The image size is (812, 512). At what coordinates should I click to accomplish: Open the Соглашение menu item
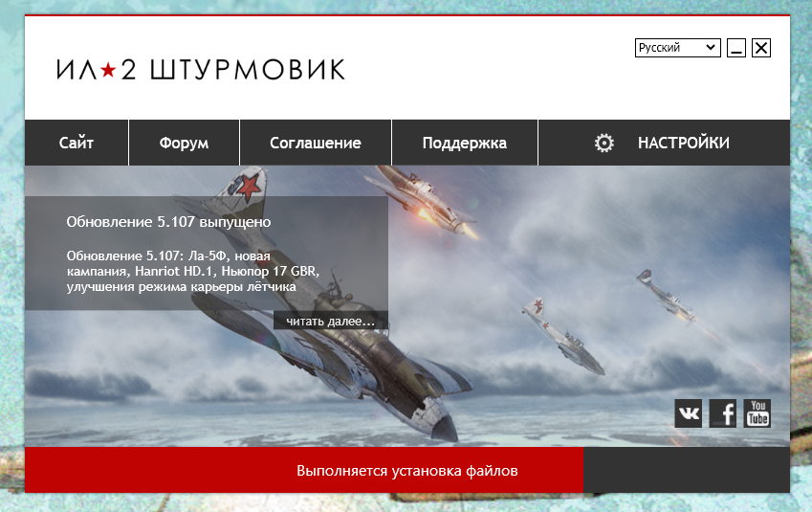click(x=316, y=143)
